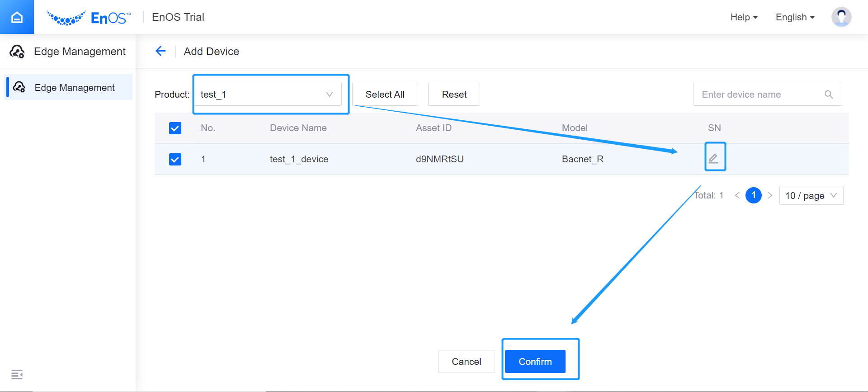The width and height of the screenshot is (868, 392).
Task: Click the Edge Management header icon
Action: [x=17, y=52]
